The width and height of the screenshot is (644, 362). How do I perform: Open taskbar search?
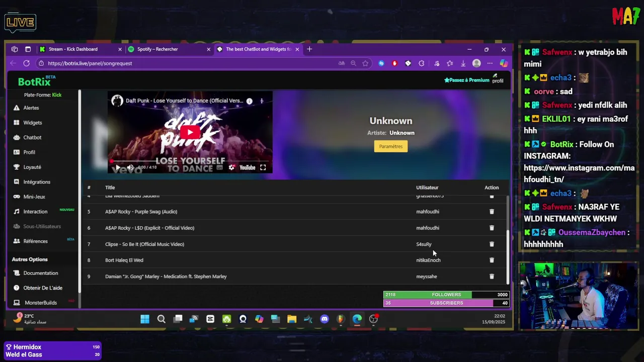[161, 319]
